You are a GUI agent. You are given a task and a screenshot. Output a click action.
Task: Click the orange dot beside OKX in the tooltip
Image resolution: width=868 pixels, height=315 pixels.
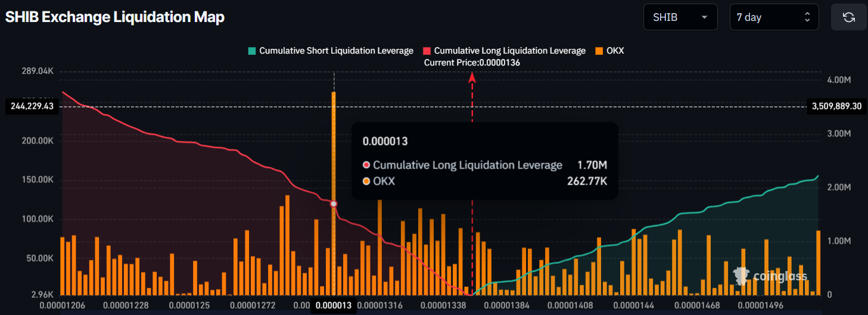(x=366, y=181)
